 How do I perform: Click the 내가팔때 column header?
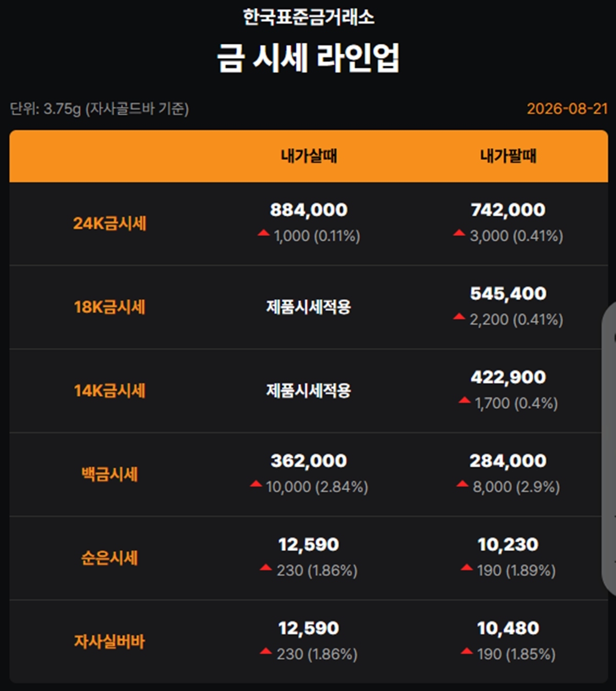point(508,156)
